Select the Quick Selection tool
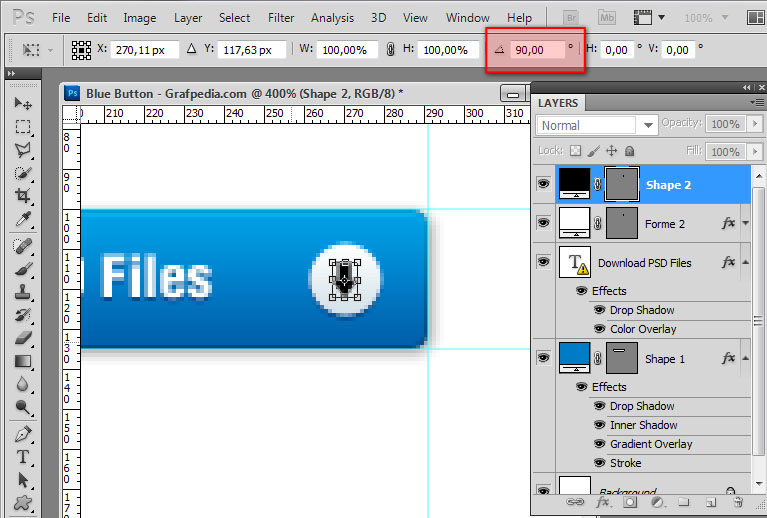Viewport: 767px width, 518px height. coord(23,173)
